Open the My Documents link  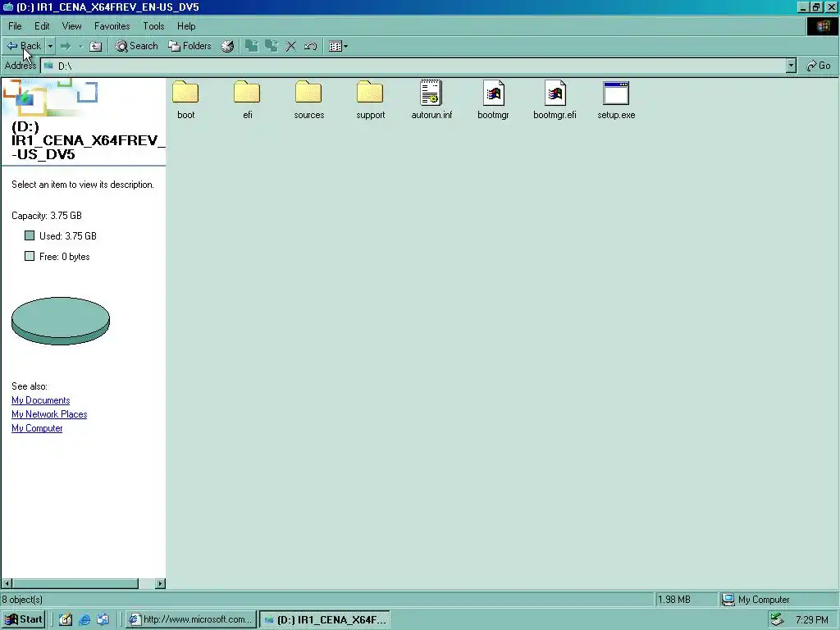pyautogui.click(x=41, y=400)
